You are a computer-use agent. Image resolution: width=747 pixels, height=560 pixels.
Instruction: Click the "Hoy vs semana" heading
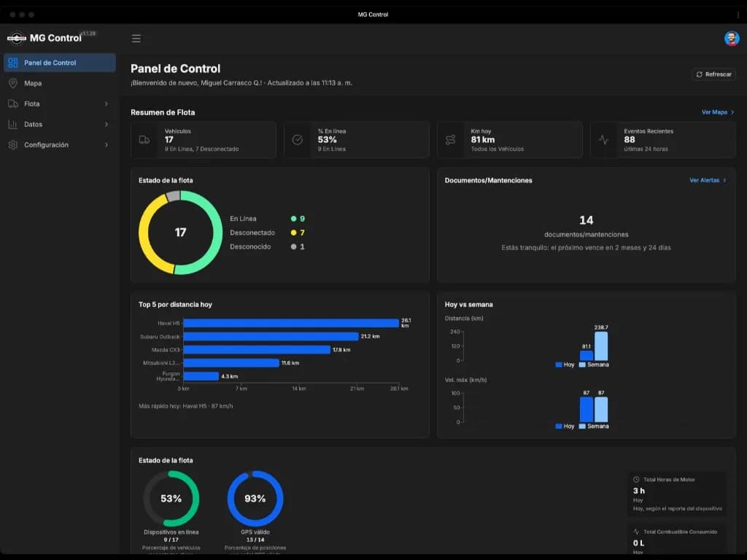[469, 305]
